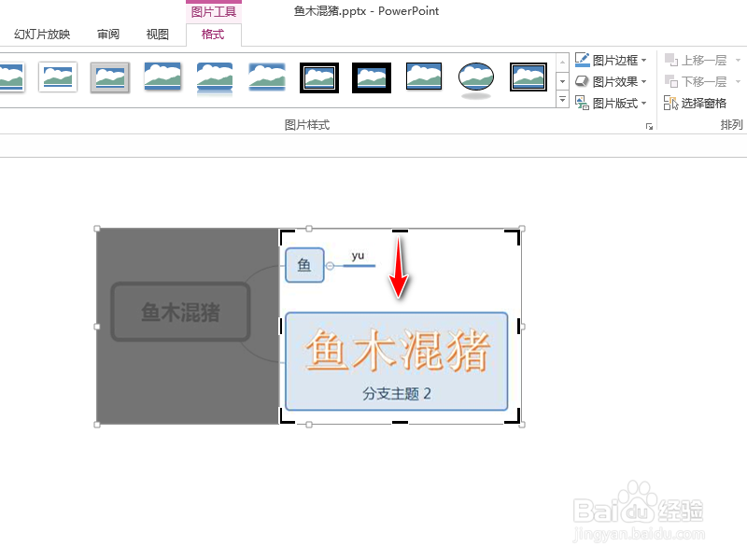Image resolution: width=747 pixels, height=560 pixels.
Task: Click the picture's bottom-right sizing handle
Action: tap(522, 425)
